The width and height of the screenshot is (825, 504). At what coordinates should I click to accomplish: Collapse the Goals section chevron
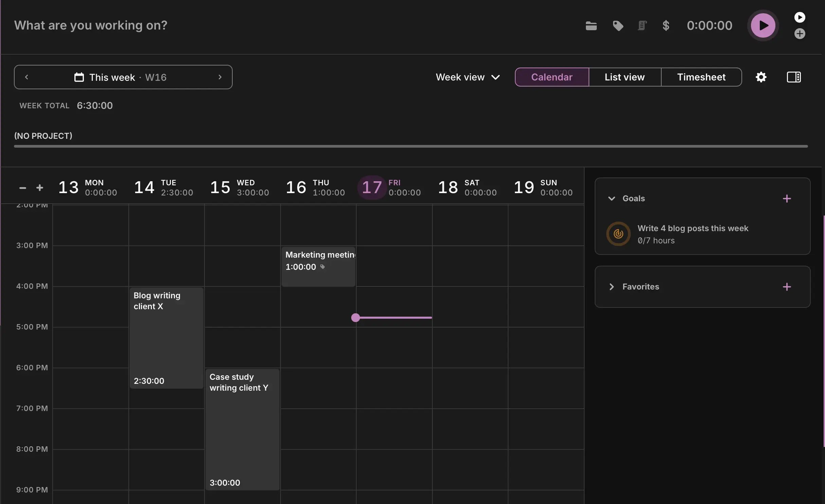pyautogui.click(x=611, y=199)
